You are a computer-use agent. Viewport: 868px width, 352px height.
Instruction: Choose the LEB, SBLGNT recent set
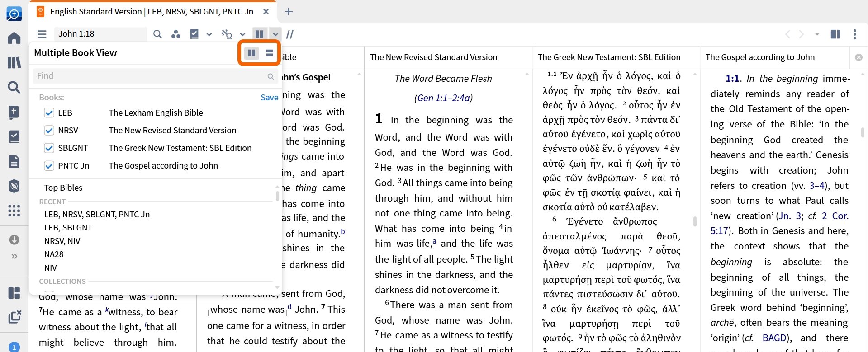(68, 227)
